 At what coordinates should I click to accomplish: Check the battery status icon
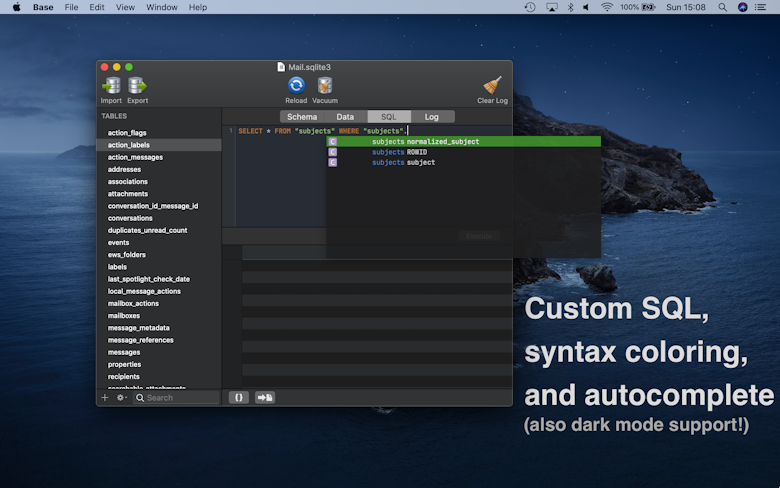point(649,7)
